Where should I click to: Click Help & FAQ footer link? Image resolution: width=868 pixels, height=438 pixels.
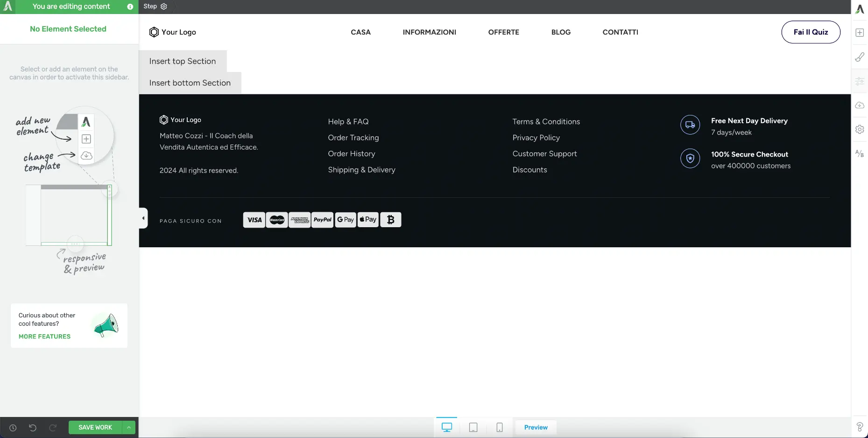(x=348, y=122)
